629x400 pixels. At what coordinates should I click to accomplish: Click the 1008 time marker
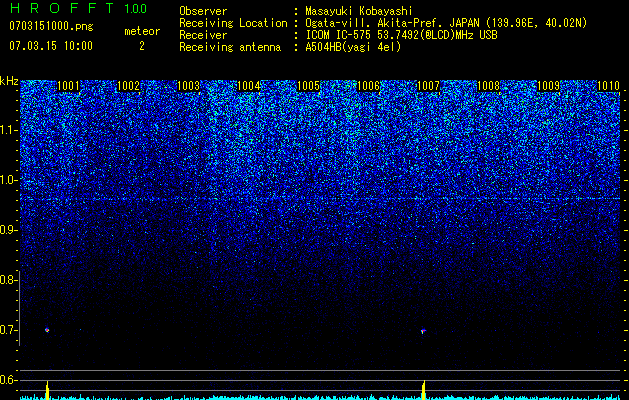tap(488, 86)
